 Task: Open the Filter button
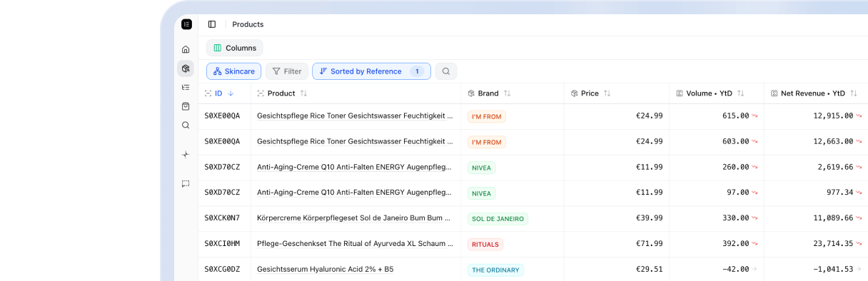[x=287, y=71]
